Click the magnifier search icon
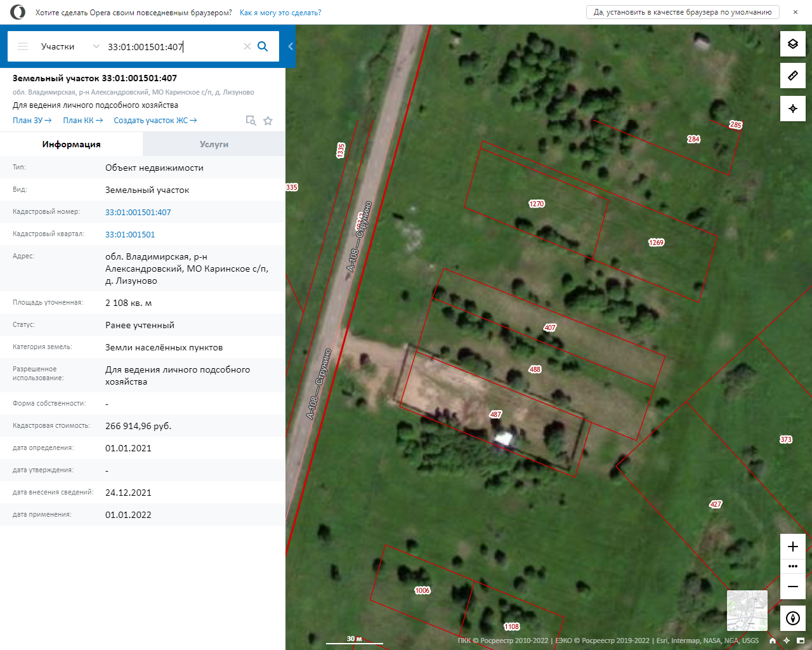The image size is (812, 650). pyautogui.click(x=263, y=46)
